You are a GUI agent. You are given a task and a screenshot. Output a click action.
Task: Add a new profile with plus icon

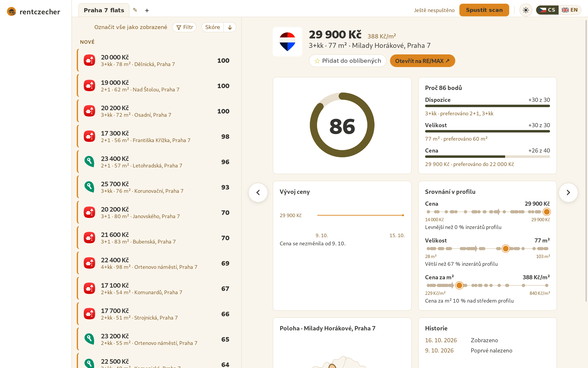pyautogui.click(x=147, y=10)
